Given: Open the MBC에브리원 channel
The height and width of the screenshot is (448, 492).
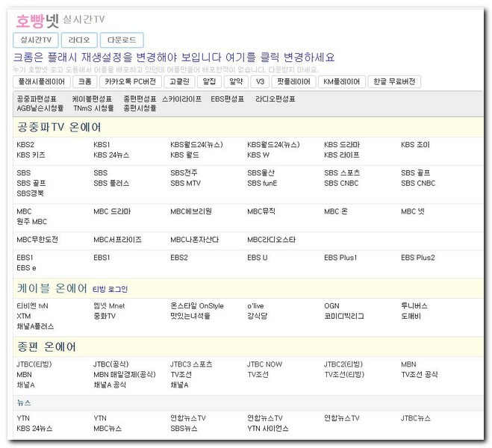Looking at the screenshot, I should (191, 211).
